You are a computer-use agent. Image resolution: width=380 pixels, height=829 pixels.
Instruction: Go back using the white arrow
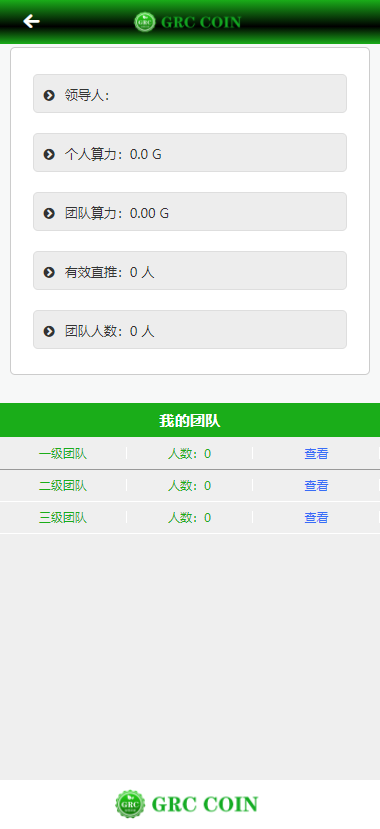pyautogui.click(x=31, y=21)
